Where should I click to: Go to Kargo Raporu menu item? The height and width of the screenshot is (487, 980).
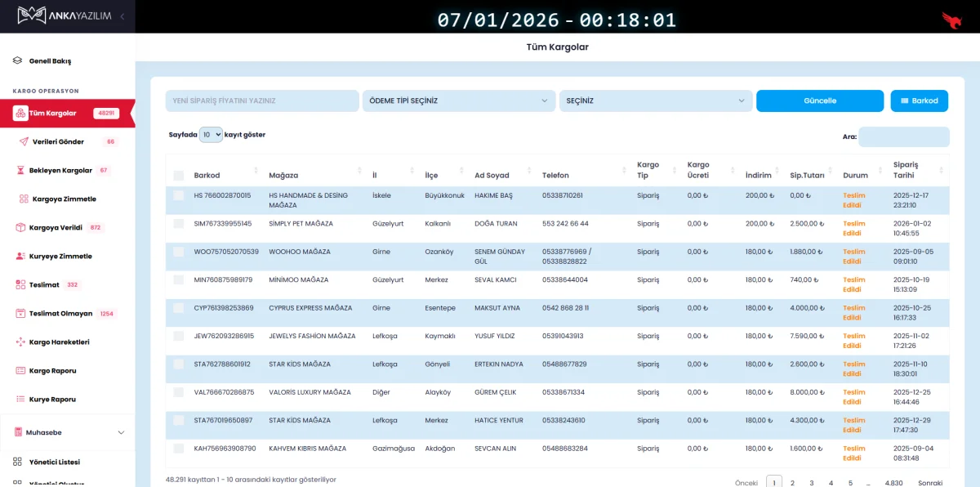point(52,371)
